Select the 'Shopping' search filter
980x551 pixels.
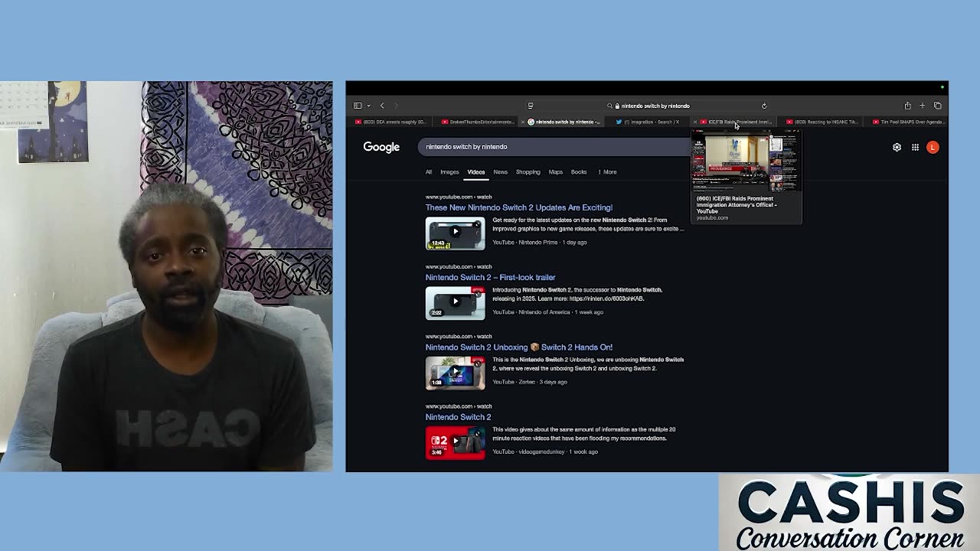click(528, 172)
